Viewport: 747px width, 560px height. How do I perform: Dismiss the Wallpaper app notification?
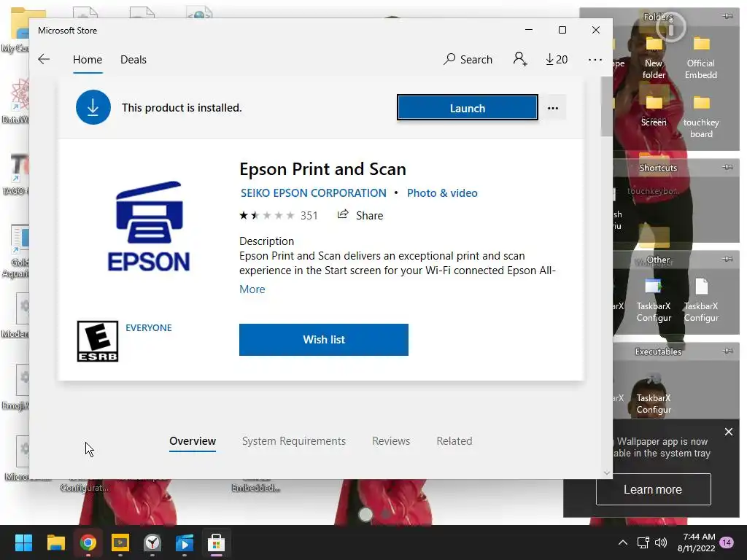729,432
